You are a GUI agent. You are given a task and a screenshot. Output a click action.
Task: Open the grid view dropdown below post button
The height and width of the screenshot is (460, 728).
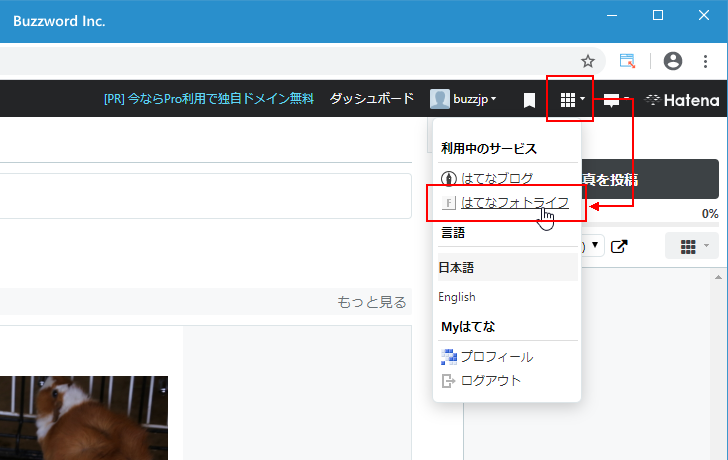click(x=692, y=246)
